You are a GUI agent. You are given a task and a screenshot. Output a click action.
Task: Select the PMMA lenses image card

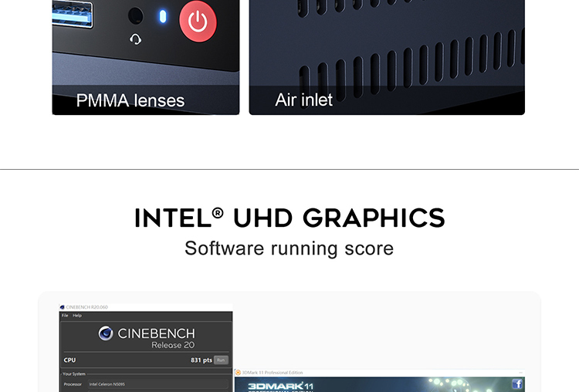(x=146, y=57)
